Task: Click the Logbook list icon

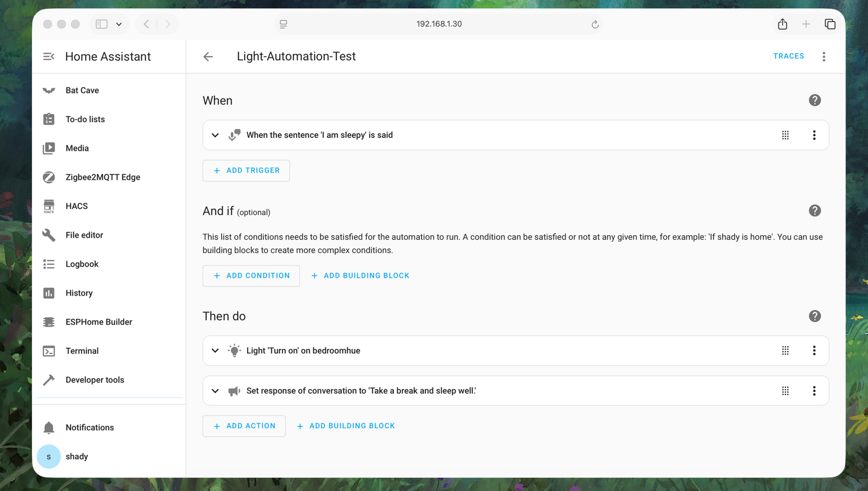Action: (x=49, y=264)
